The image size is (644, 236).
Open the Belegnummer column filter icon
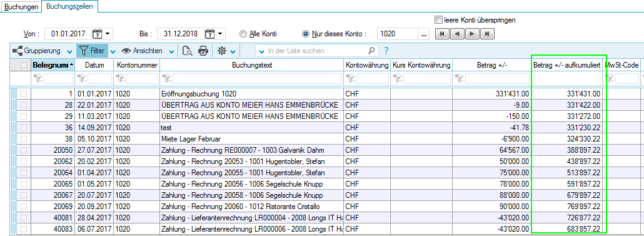(x=38, y=78)
